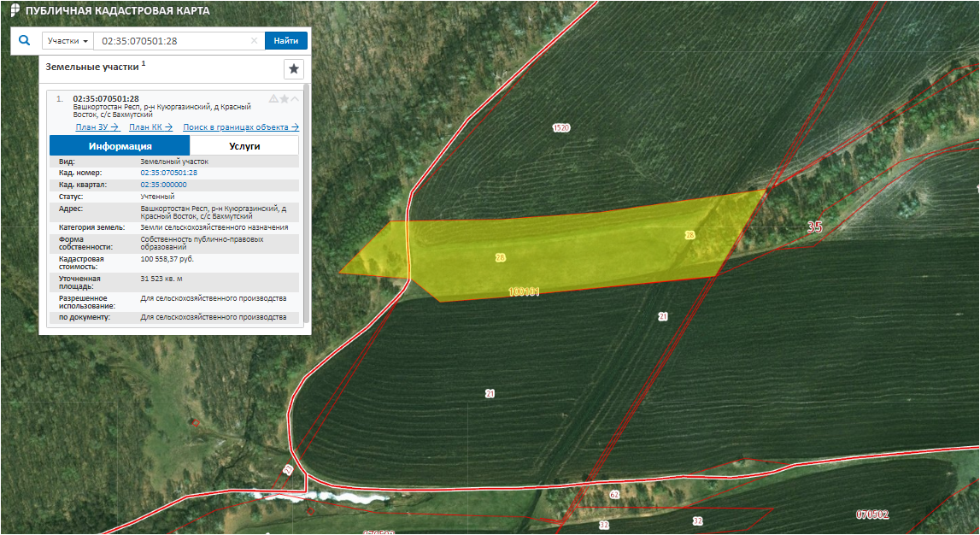This screenshot has height=535, width=980.
Task: Open the План КК link
Action: point(150,127)
